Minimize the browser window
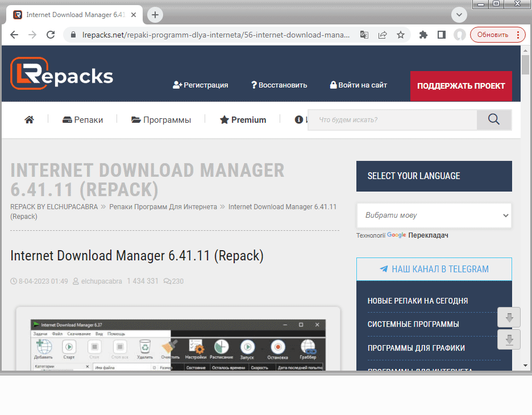Screen dimensions: 532x415 [481, 4]
